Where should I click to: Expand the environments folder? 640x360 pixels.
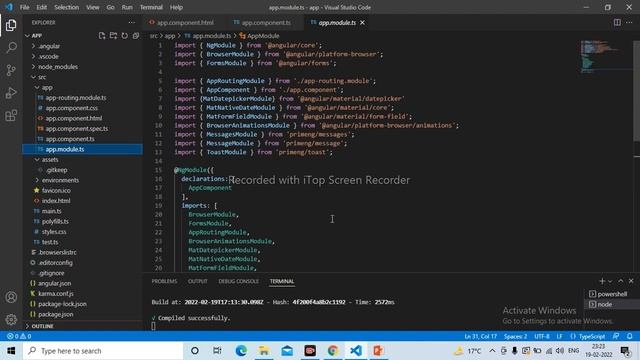pos(60,180)
